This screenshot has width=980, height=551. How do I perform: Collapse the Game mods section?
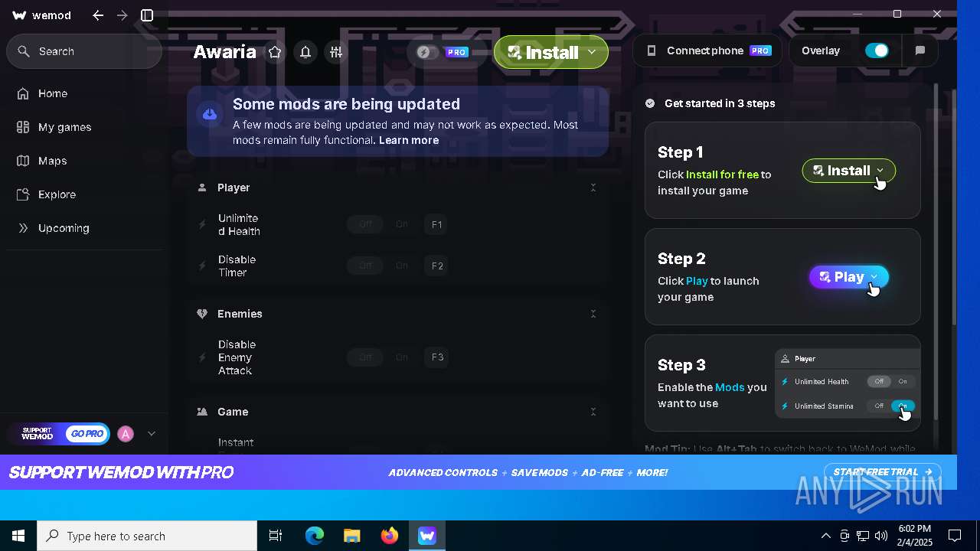tap(593, 412)
